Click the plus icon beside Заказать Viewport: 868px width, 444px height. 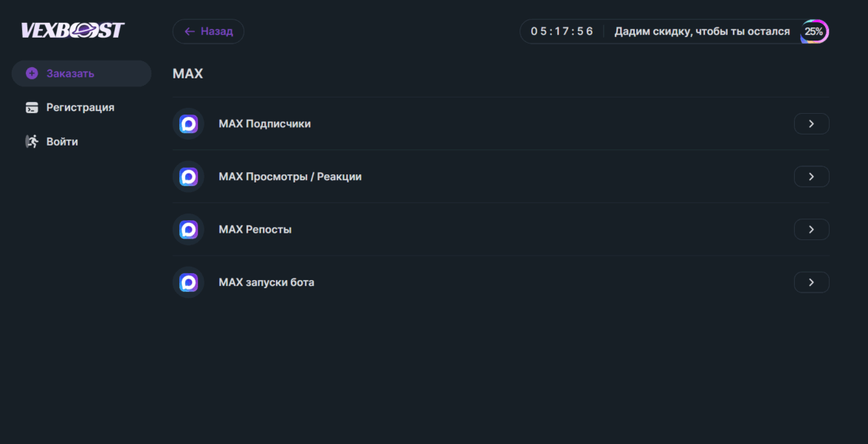coord(32,73)
